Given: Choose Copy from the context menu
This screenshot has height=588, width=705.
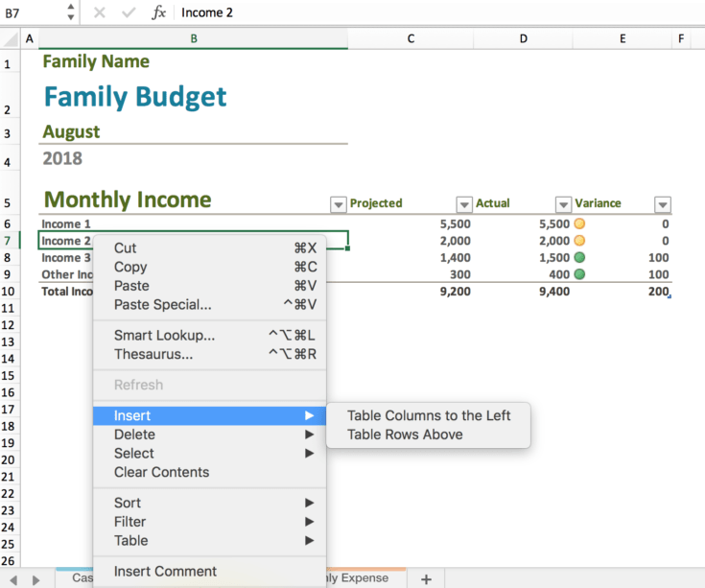Looking at the screenshot, I should tap(209, 267).
